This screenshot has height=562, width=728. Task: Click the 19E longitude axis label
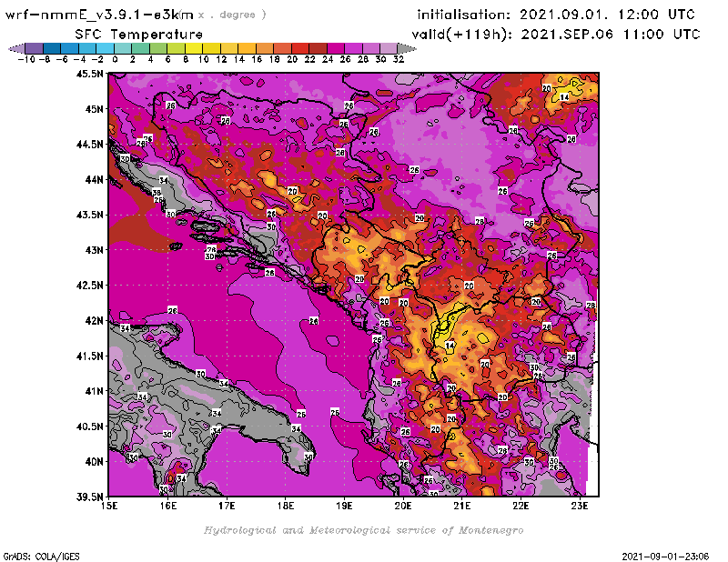click(344, 506)
